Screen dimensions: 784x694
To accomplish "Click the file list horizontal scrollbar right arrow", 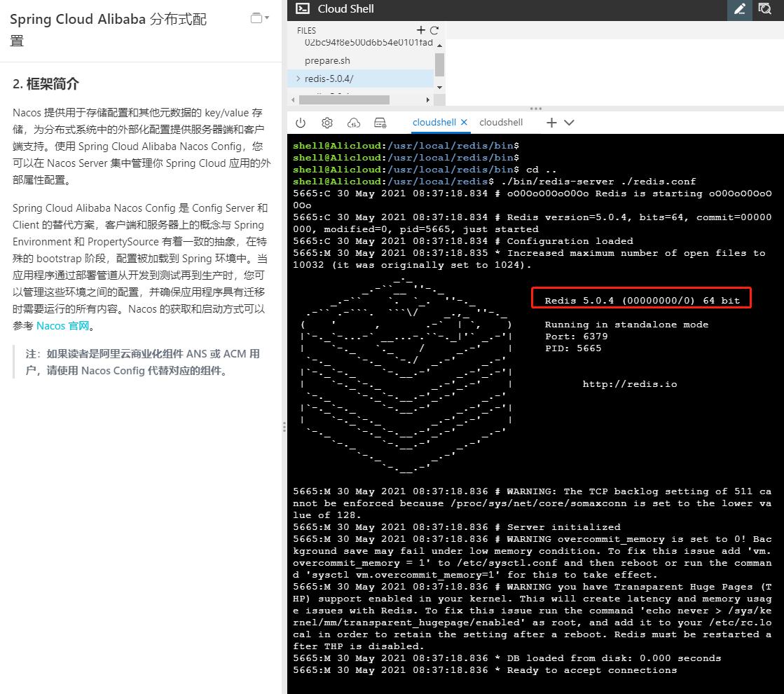I will click(x=428, y=100).
